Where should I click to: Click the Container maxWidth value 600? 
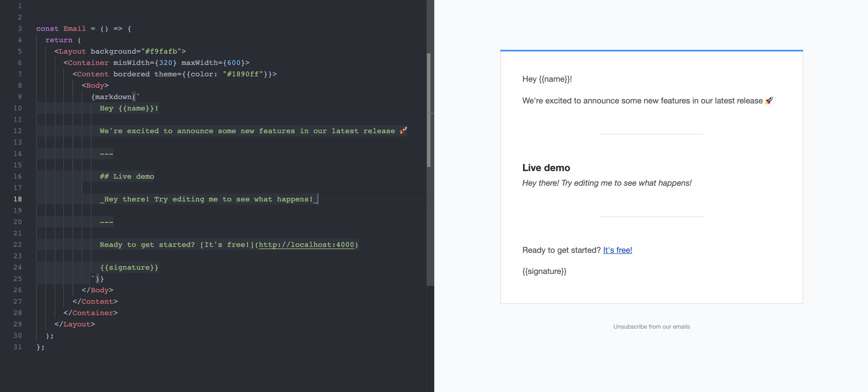click(x=234, y=63)
